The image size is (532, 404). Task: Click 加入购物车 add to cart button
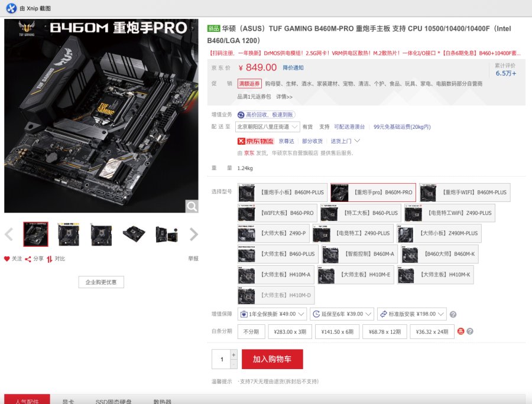point(272,359)
